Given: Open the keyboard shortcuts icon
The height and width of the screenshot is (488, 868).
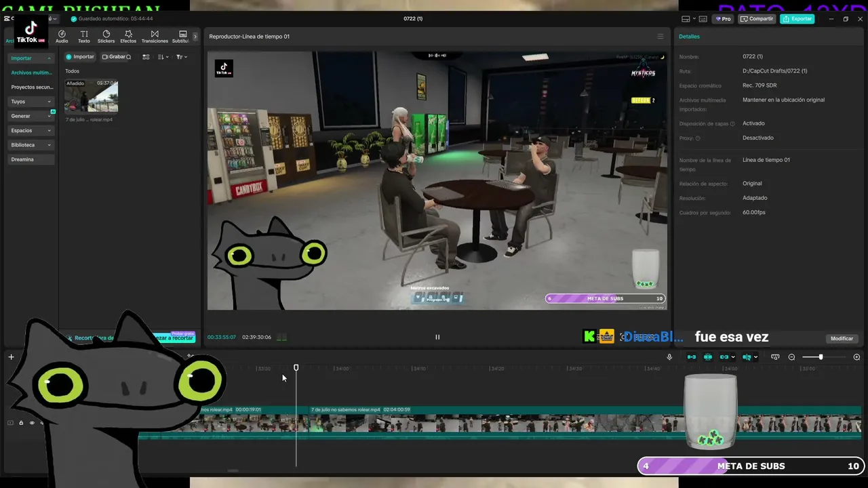Looking at the screenshot, I should [703, 19].
